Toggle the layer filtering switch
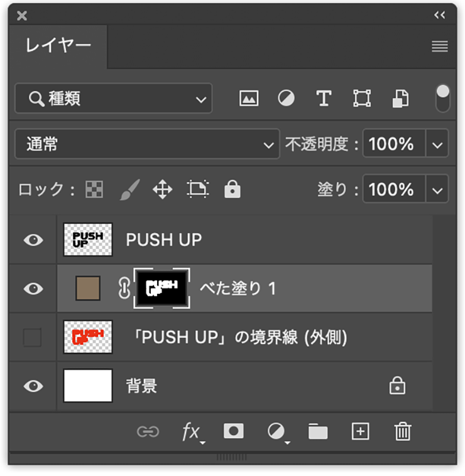The image size is (465, 476). coord(442,99)
